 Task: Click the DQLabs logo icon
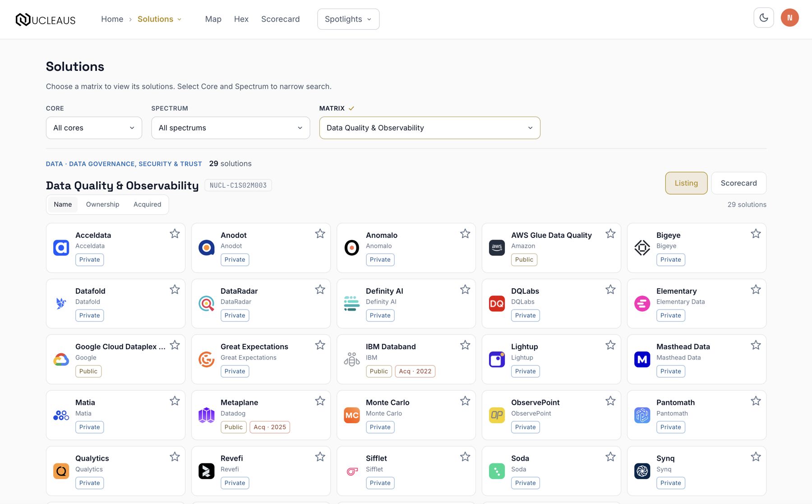click(x=497, y=304)
